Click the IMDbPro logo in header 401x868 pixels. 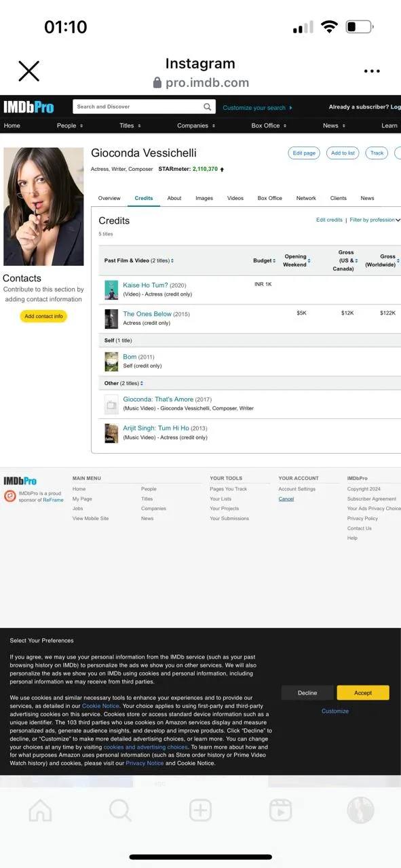coord(28,107)
